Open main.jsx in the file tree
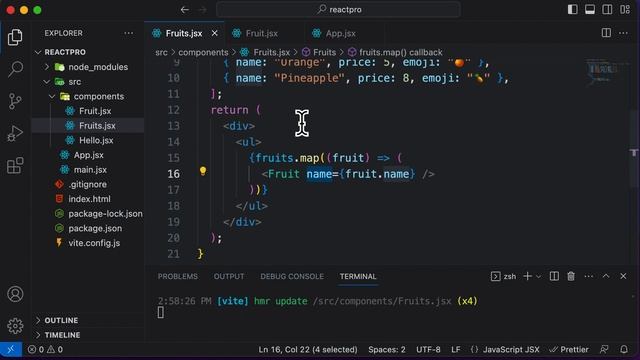 pyautogui.click(x=88, y=170)
